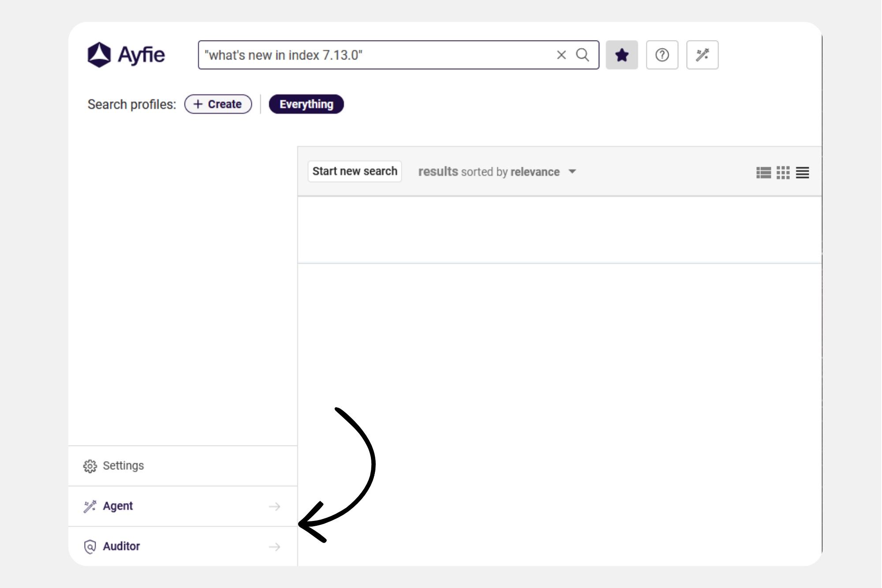The width and height of the screenshot is (882, 588).
Task: Open help via the question mark icon
Action: [661, 55]
